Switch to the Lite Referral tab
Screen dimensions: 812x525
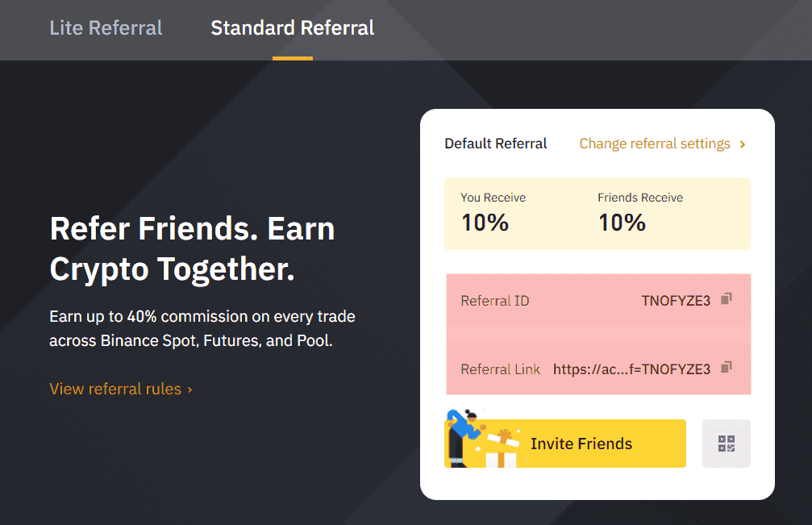(106, 28)
